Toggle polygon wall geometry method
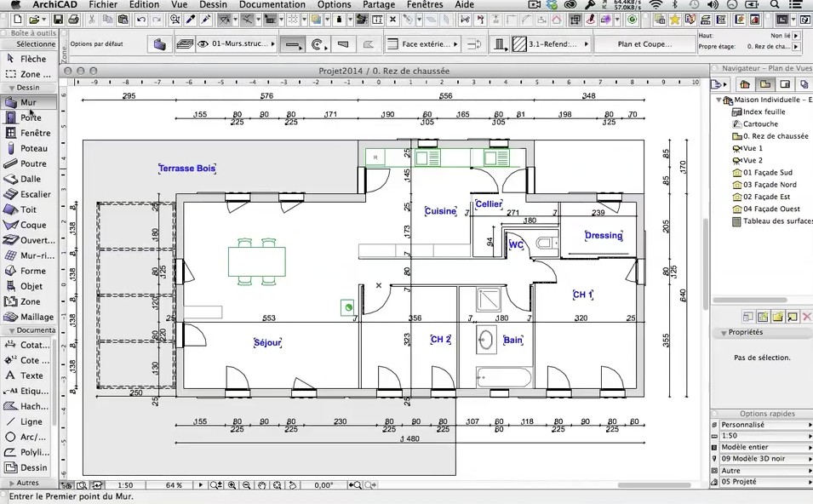This screenshot has height=504, width=813. click(x=368, y=44)
